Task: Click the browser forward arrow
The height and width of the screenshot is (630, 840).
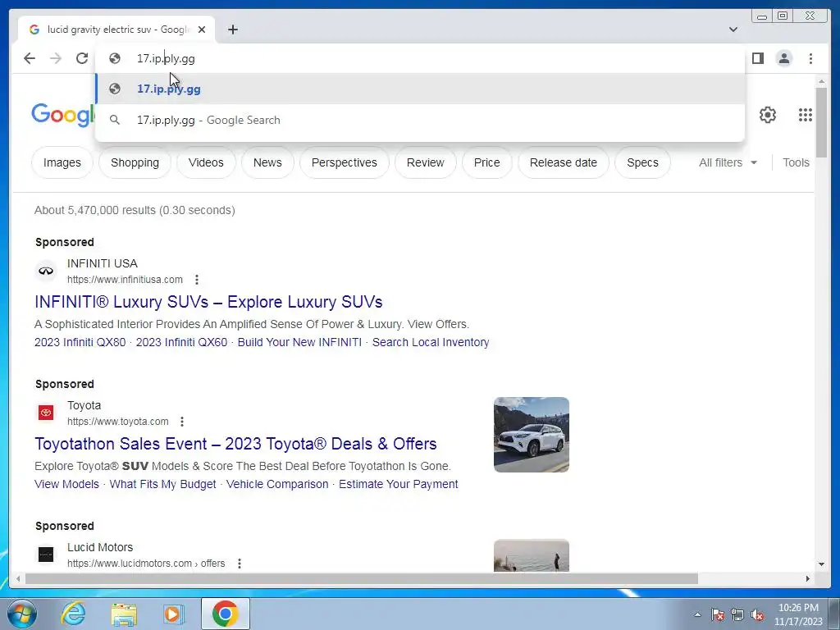Action: 56,58
